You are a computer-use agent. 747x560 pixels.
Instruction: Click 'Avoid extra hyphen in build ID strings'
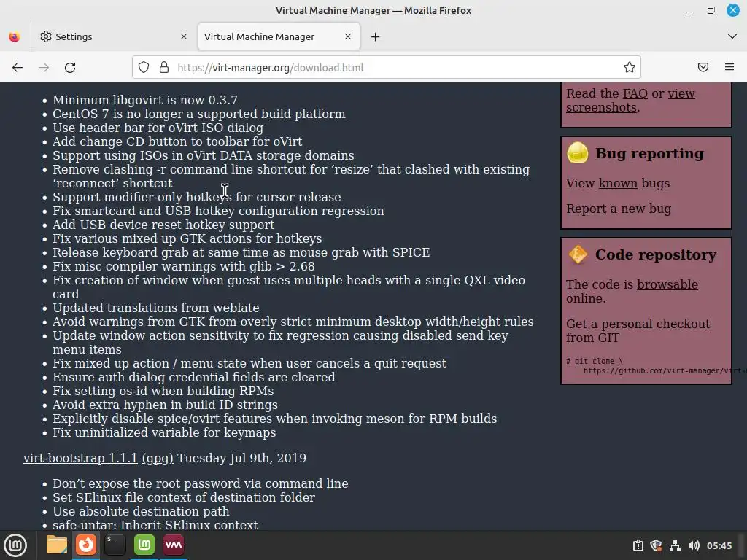pyautogui.click(x=165, y=405)
